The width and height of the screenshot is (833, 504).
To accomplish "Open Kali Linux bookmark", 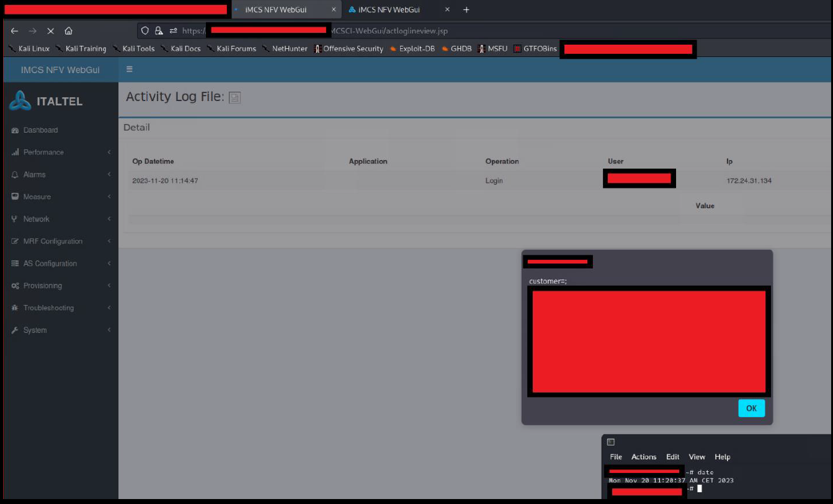I will pos(29,49).
